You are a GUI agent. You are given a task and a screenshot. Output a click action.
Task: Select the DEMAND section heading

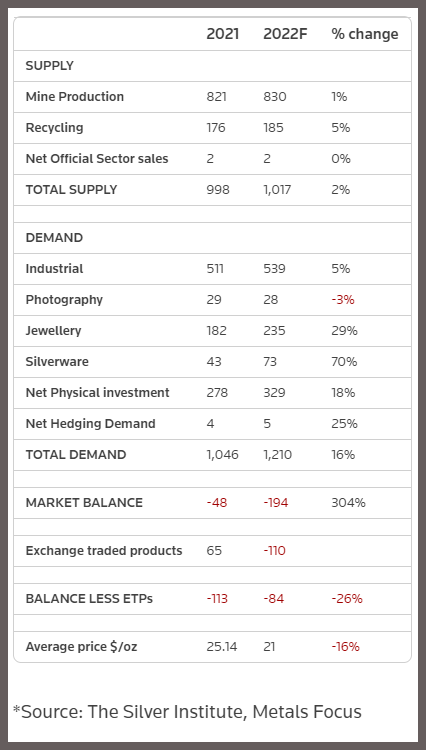pos(54,238)
